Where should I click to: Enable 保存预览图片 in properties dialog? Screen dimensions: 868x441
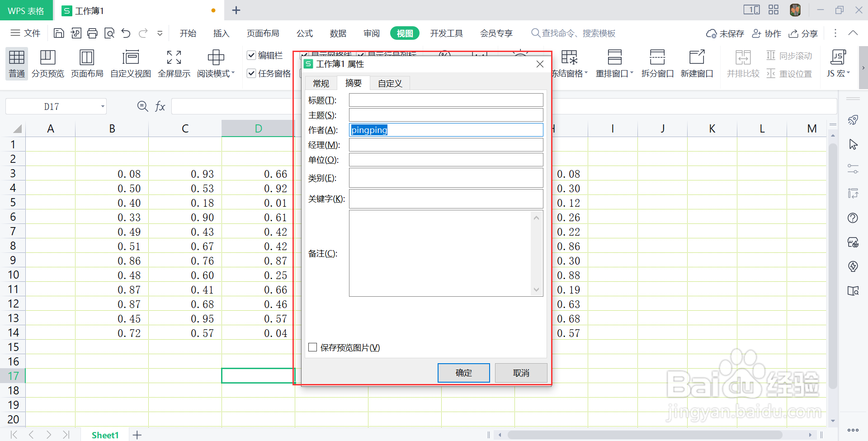click(312, 347)
